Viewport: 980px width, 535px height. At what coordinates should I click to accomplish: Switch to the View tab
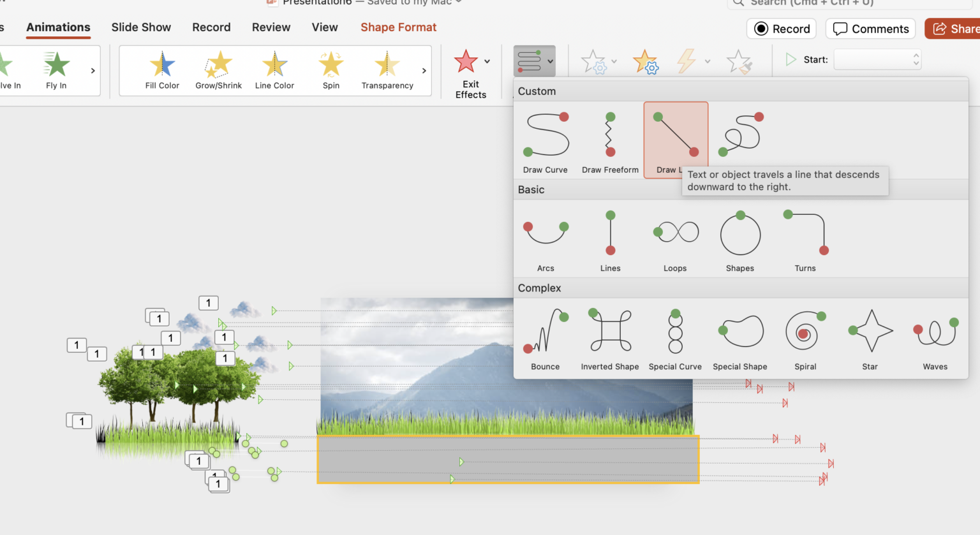(x=325, y=27)
